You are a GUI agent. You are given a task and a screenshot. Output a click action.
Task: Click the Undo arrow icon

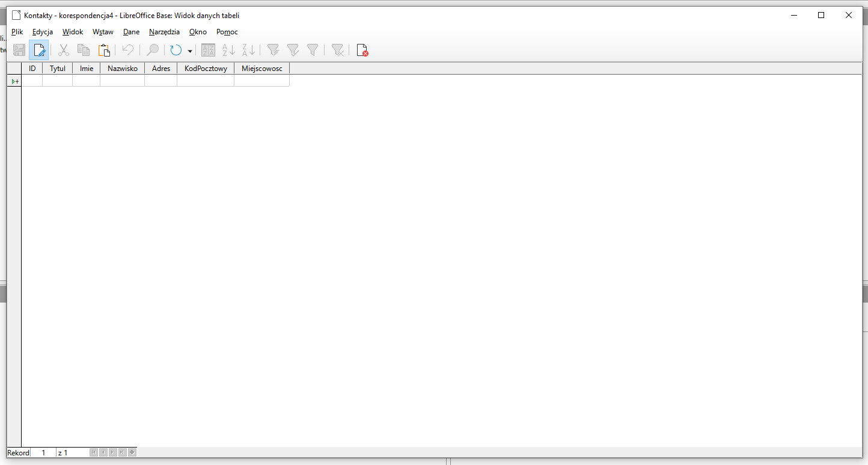(127, 51)
